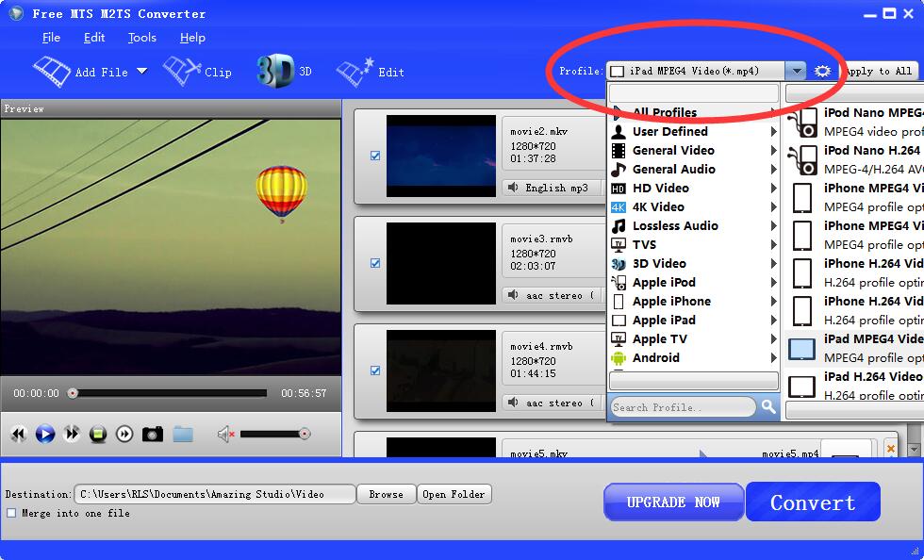This screenshot has width=924, height=560.
Task: Remove movie5 with the orange X icon
Action: tap(890, 449)
